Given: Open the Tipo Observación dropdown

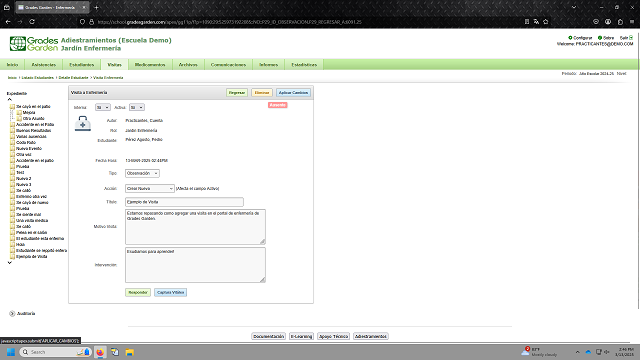Looking at the screenshot, I should [142, 173].
